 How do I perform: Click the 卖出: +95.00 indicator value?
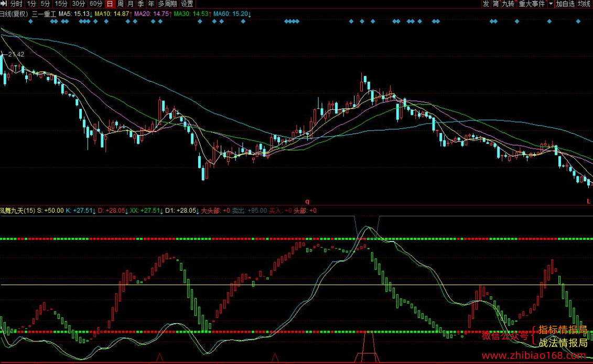click(x=249, y=211)
